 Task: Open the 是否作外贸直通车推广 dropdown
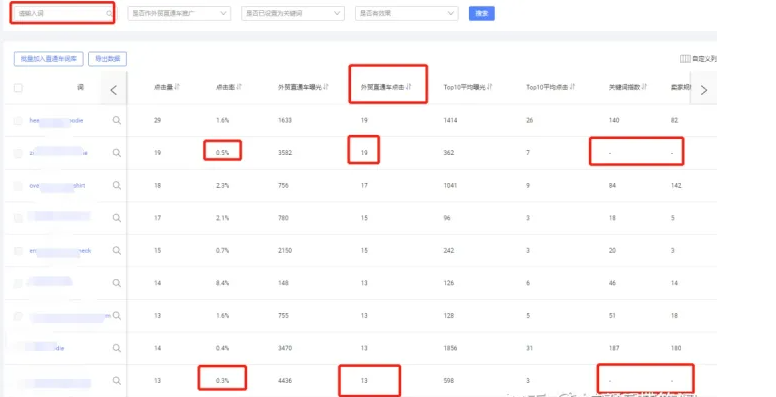[x=179, y=13]
